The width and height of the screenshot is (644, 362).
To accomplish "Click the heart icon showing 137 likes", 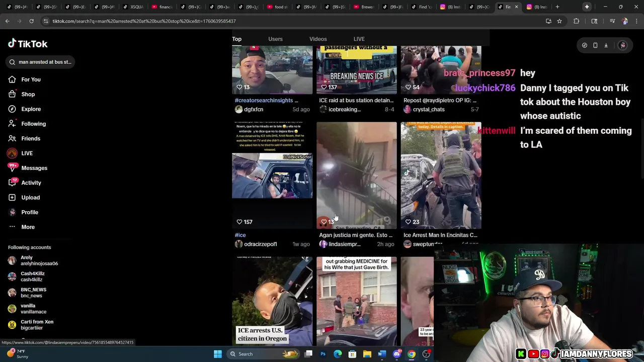I will coord(324,87).
